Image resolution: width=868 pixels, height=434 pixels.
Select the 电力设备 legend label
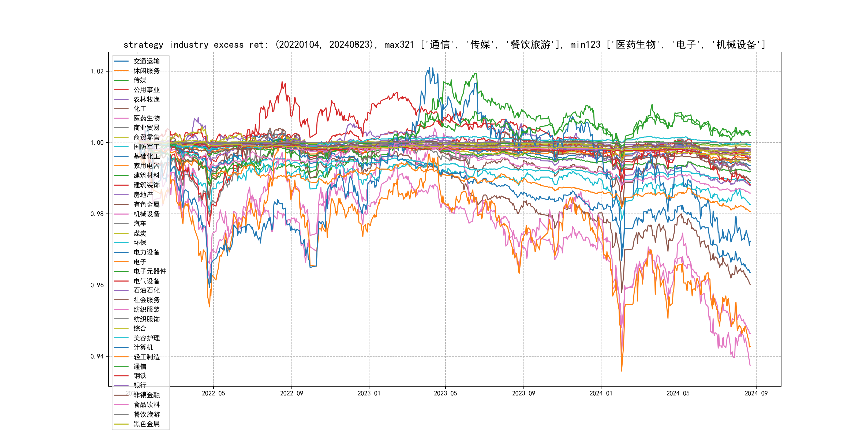146,252
